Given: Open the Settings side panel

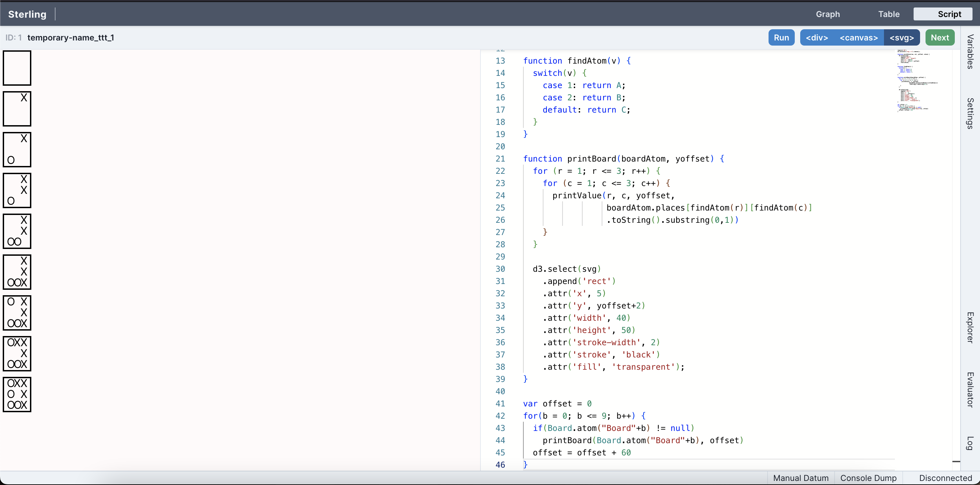Looking at the screenshot, I should (970, 113).
